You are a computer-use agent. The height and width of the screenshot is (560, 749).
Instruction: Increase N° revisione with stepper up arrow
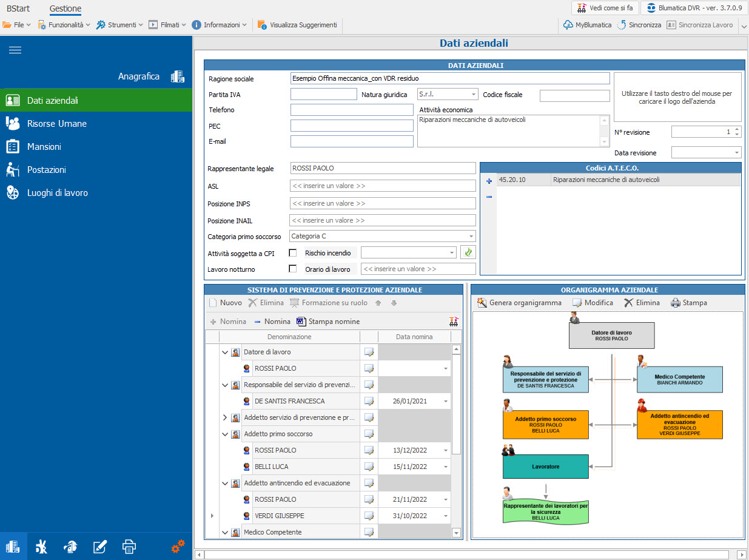tap(737, 129)
